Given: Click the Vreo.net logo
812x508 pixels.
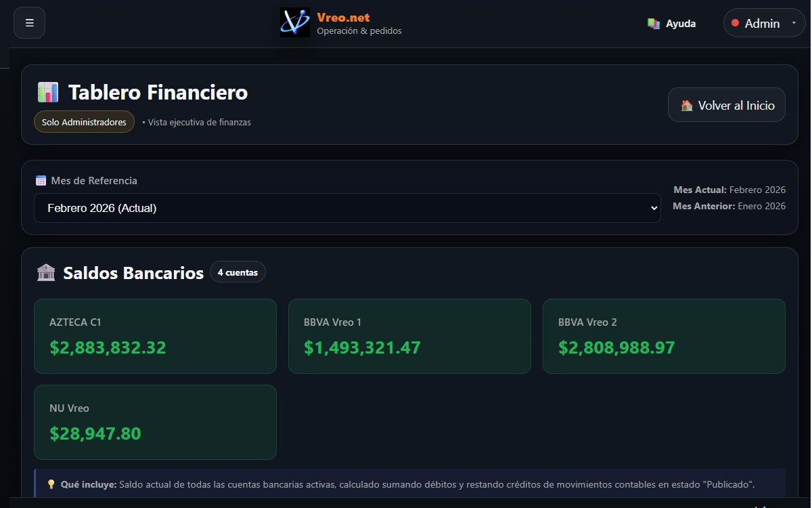Looking at the screenshot, I should (x=294, y=22).
